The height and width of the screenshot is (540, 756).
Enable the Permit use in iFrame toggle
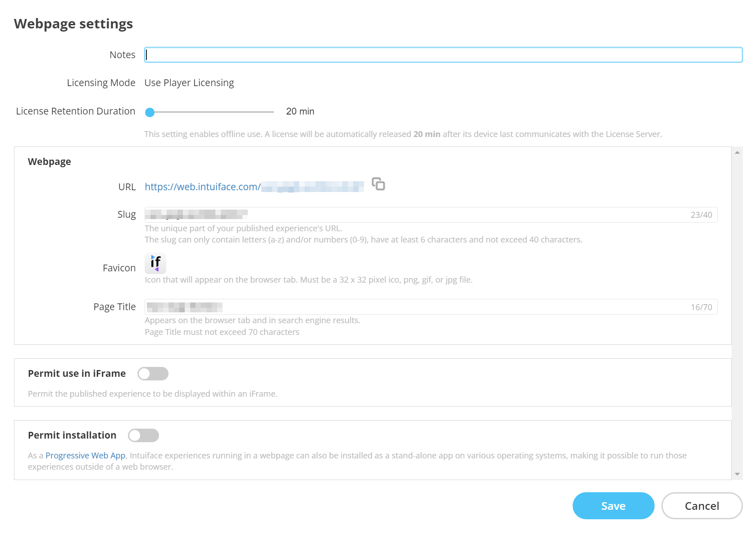tap(153, 374)
